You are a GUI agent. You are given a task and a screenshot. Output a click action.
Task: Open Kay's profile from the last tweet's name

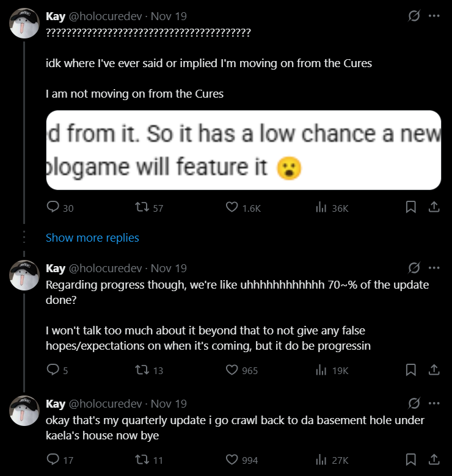point(56,404)
